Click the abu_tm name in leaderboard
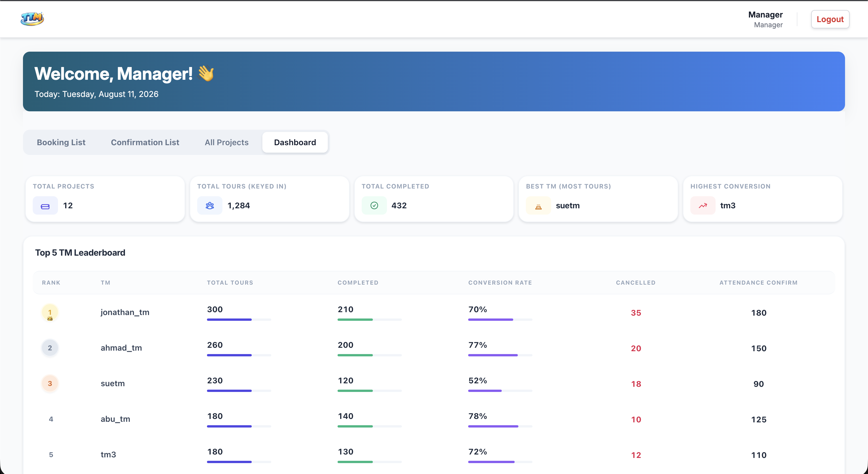Screen dimensions: 868x474 coord(115,419)
